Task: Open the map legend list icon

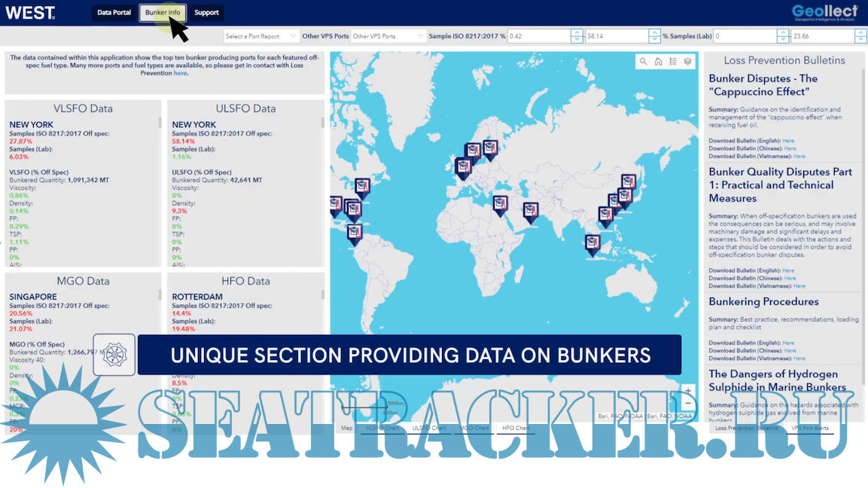Action: click(673, 62)
